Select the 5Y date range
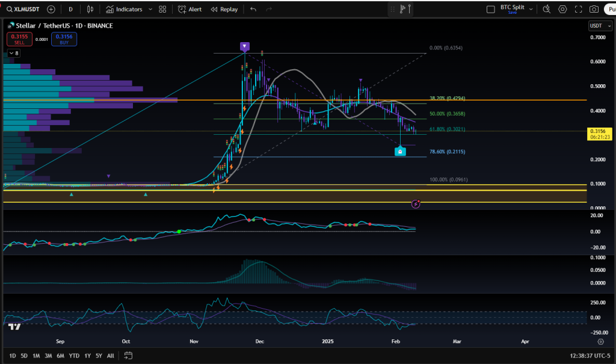Image resolution: width=616 pixels, height=364 pixels. [99, 356]
